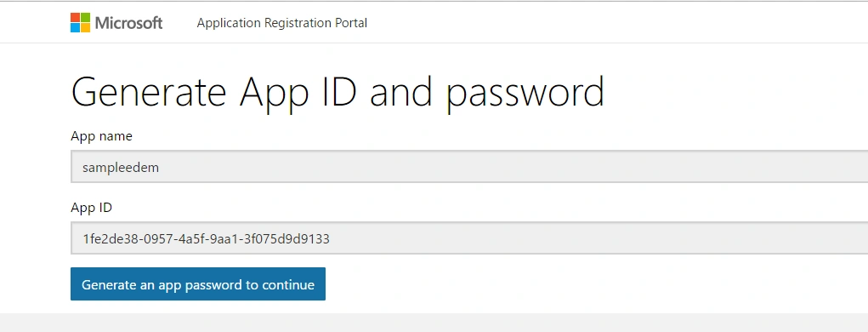Click the empty right part of App name field
Screen dimensions: 868x332
pos(609,166)
